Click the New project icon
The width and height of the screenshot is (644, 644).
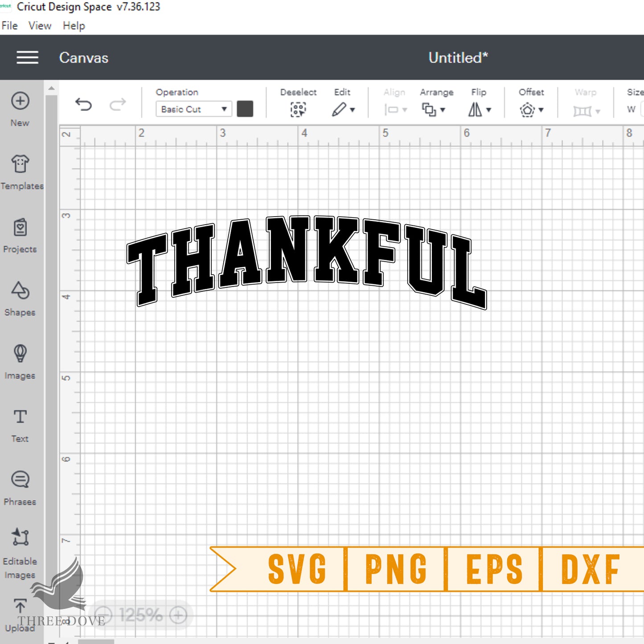point(20,101)
